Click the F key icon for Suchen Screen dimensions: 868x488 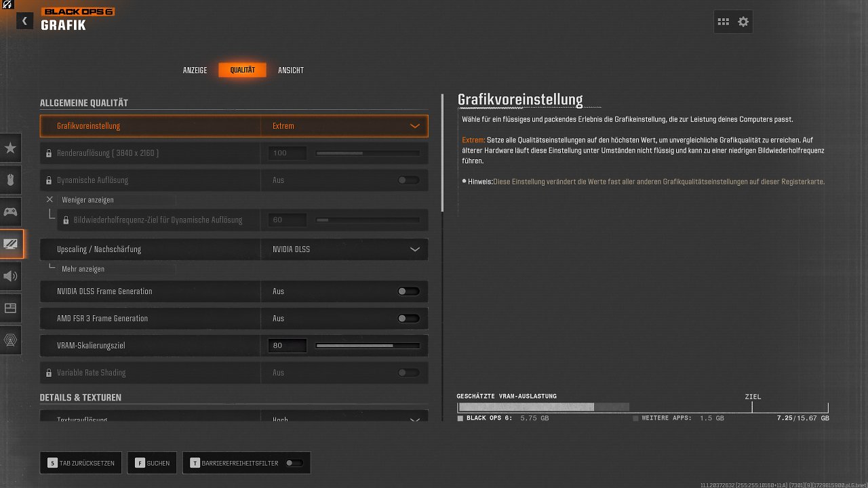tap(140, 463)
